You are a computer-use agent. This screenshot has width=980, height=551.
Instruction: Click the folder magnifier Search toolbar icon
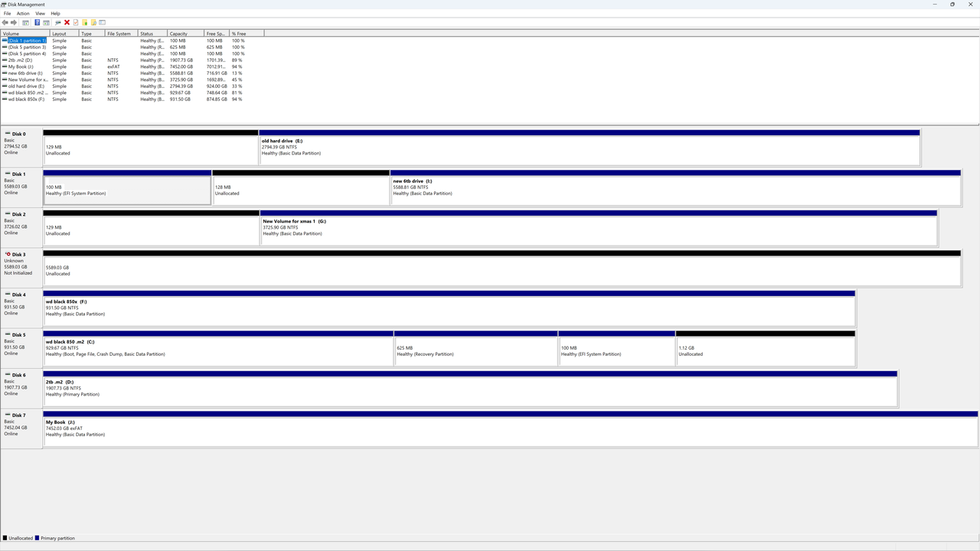(x=93, y=22)
